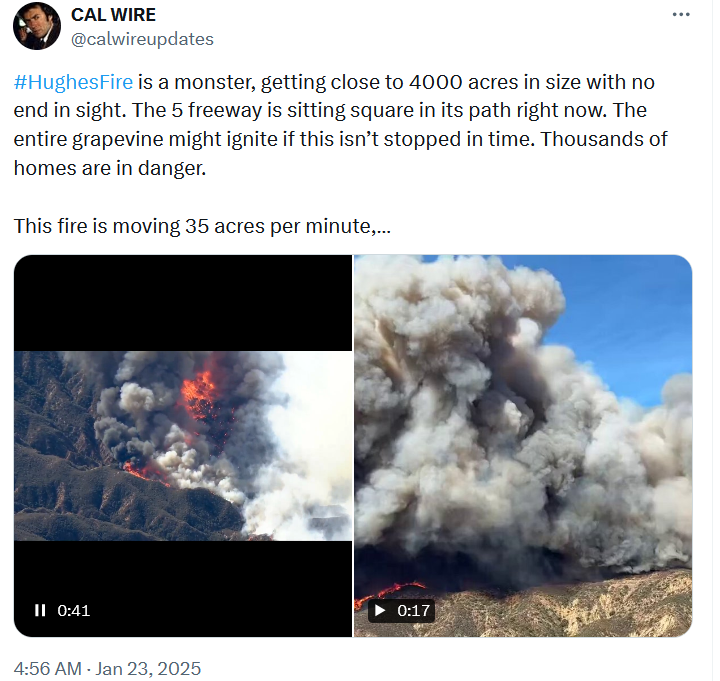The height and width of the screenshot is (681, 720).
Task: Open the #HughesFire hashtag link
Action: coord(74,83)
